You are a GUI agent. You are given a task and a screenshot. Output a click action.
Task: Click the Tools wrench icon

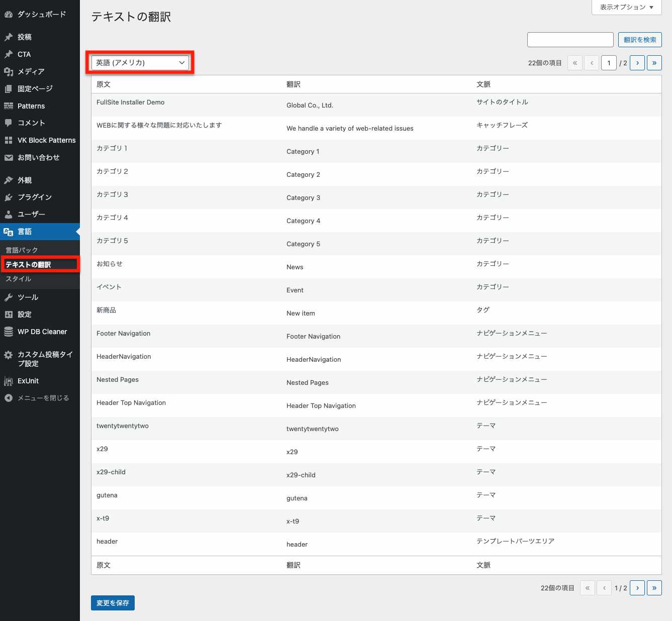coord(9,297)
